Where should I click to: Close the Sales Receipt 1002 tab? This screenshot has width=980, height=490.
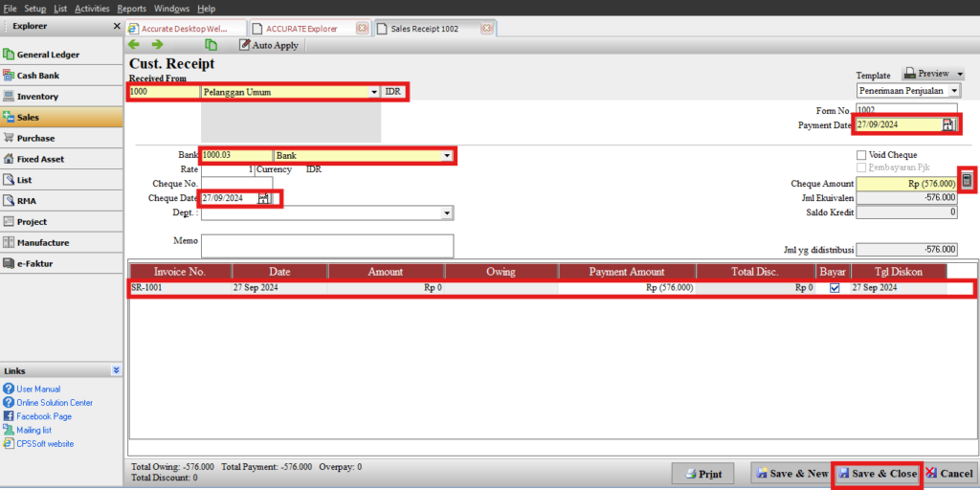tap(487, 29)
